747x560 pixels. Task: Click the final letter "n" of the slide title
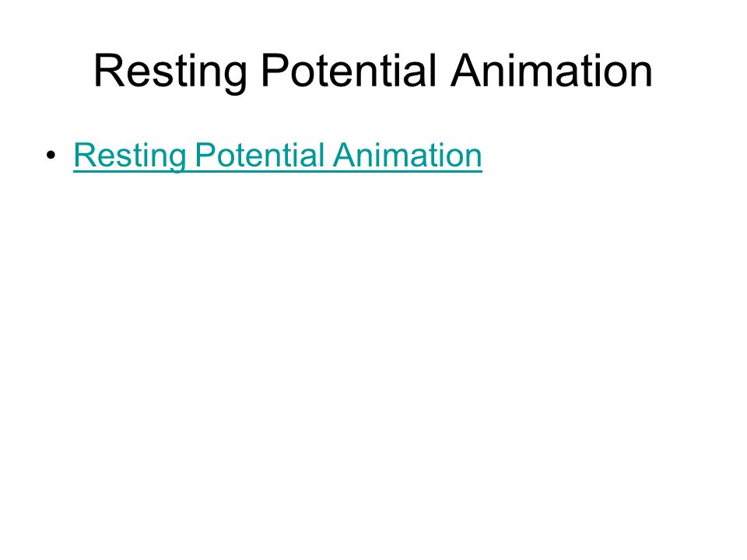[x=641, y=75]
